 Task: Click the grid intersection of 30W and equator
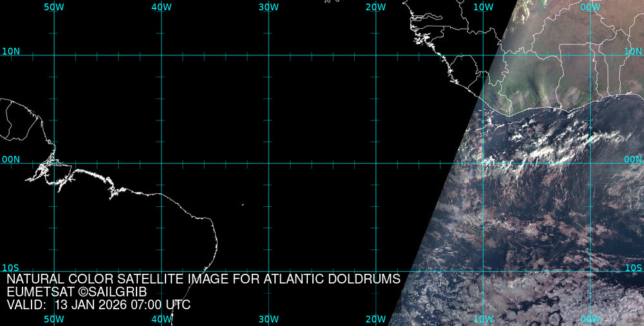269,163
